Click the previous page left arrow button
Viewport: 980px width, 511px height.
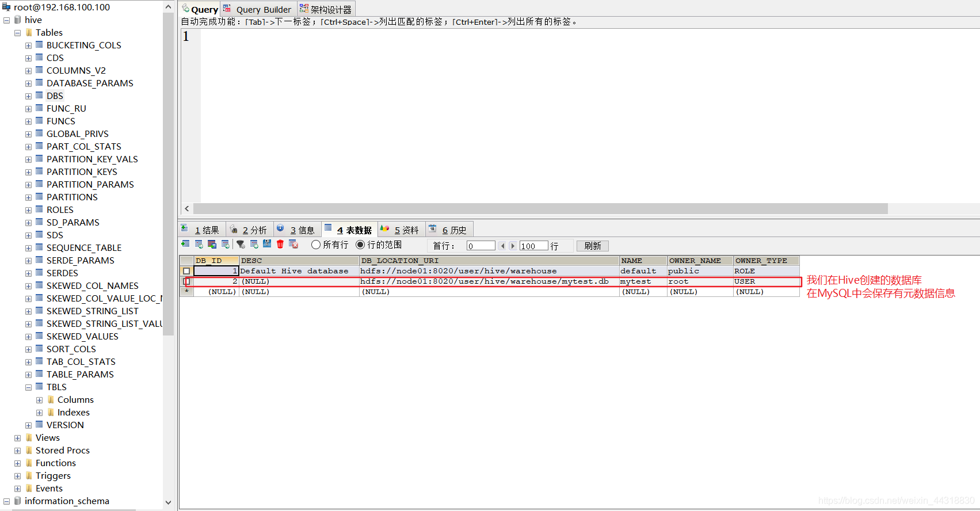(x=502, y=246)
